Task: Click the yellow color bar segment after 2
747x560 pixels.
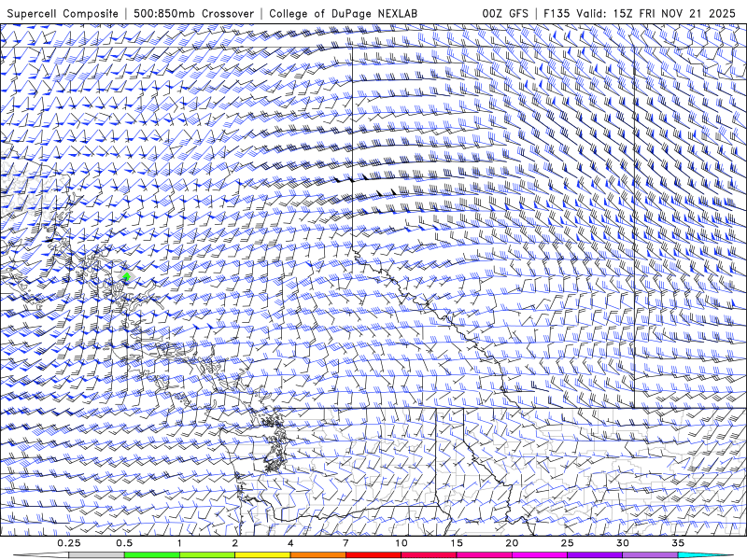Action: [262, 555]
